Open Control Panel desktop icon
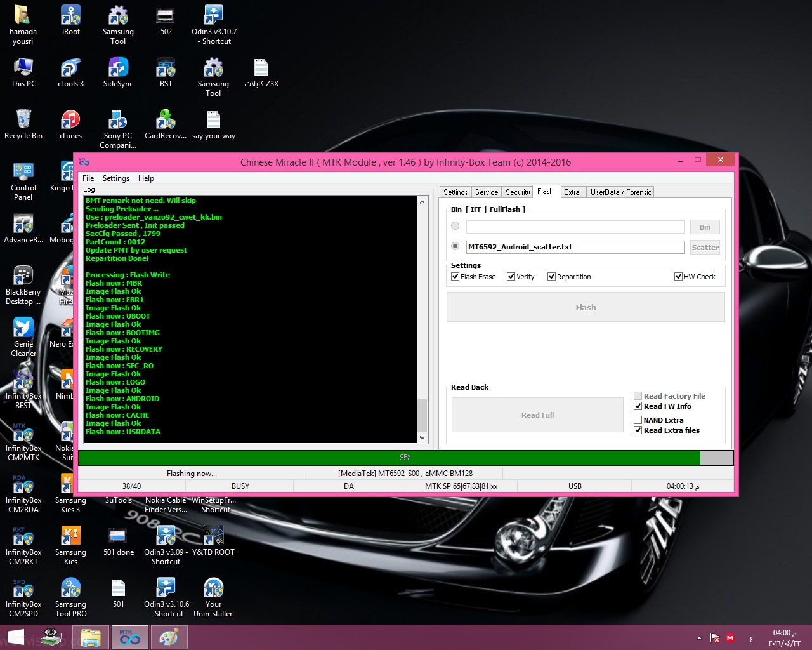 [23, 181]
